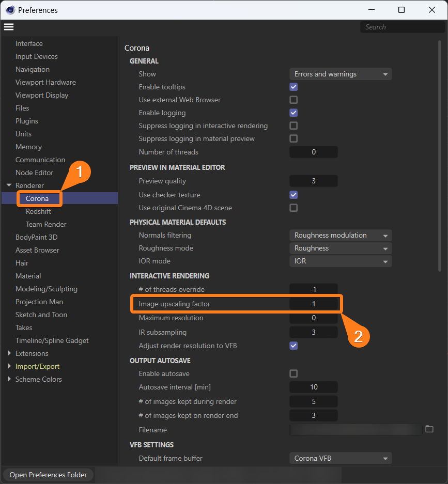This screenshot has height=484, width=448.
Task: Select Interface in the sidebar
Action: coord(29,43)
